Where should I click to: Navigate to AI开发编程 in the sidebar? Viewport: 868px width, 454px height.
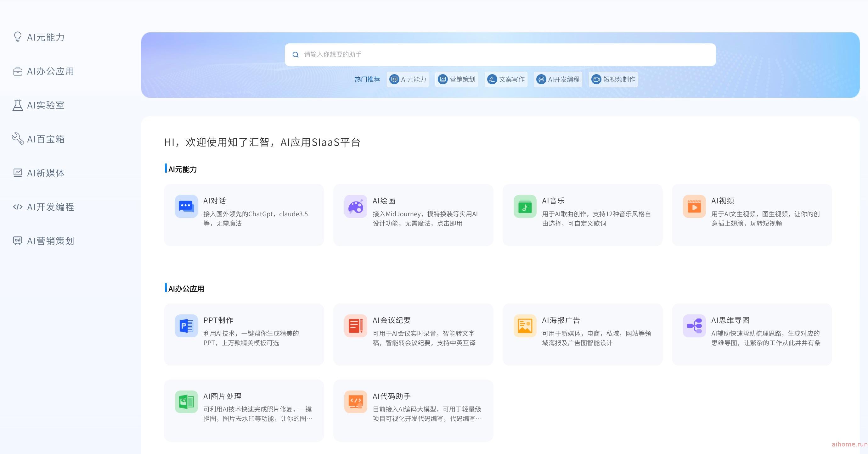pyautogui.click(x=51, y=207)
